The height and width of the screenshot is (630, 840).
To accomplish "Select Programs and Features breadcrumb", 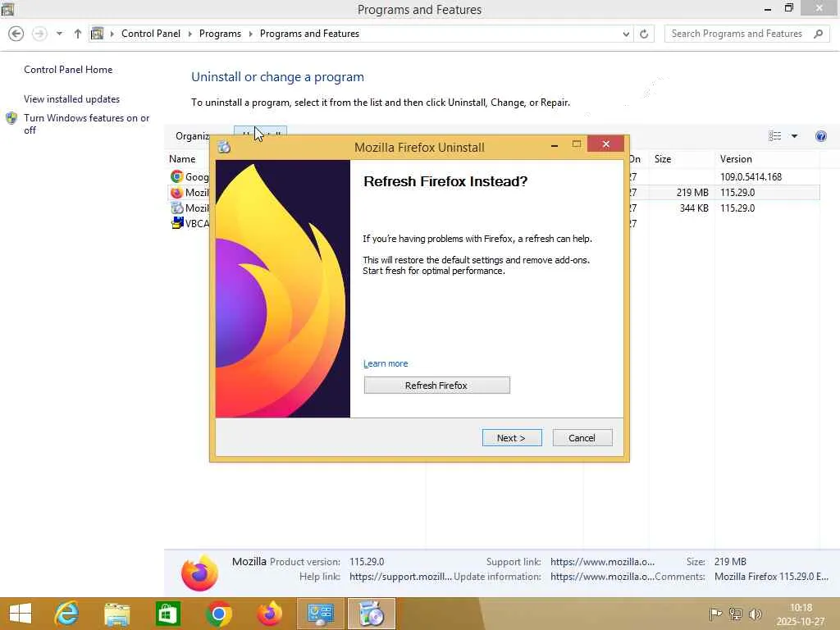I will [x=309, y=33].
